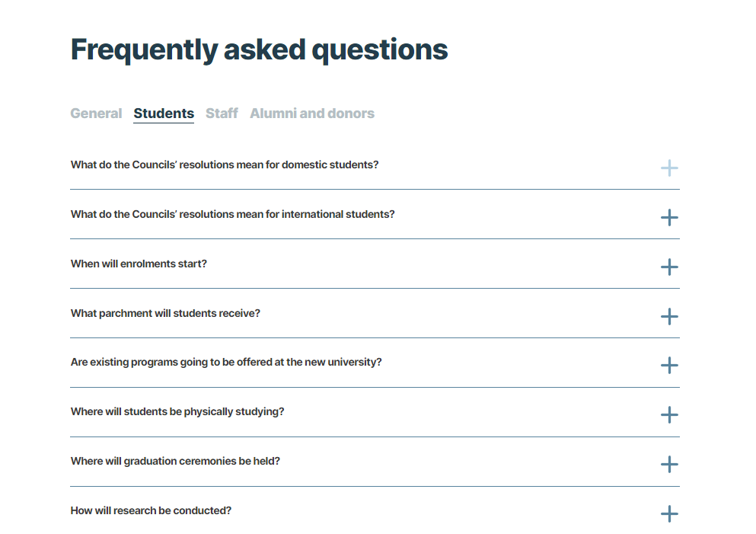Open "What parchment will students receive?"
The width and height of the screenshot is (756, 534).
point(165,313)
